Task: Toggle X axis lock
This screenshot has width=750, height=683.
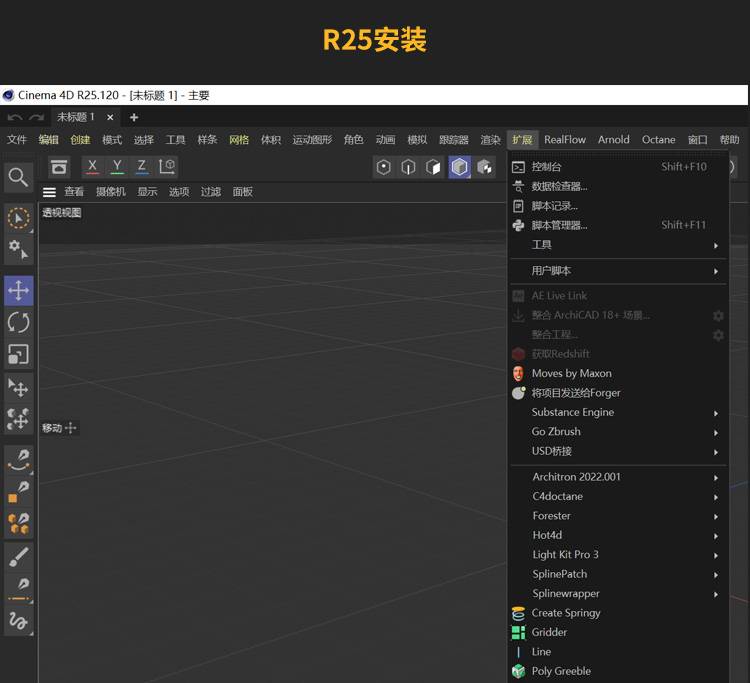Action: [93, 166]
